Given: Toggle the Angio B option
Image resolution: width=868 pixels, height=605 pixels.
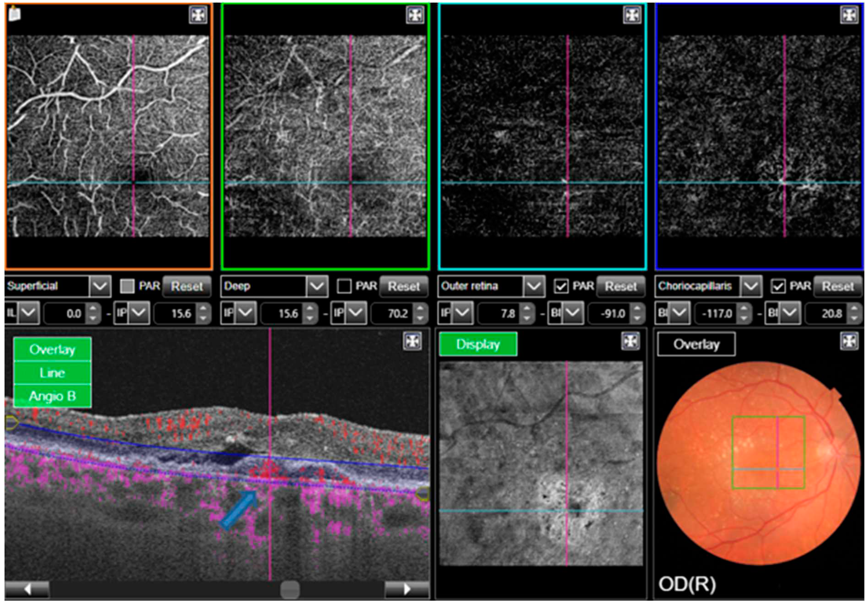Looking at the screenshot, I should (52, 396).
